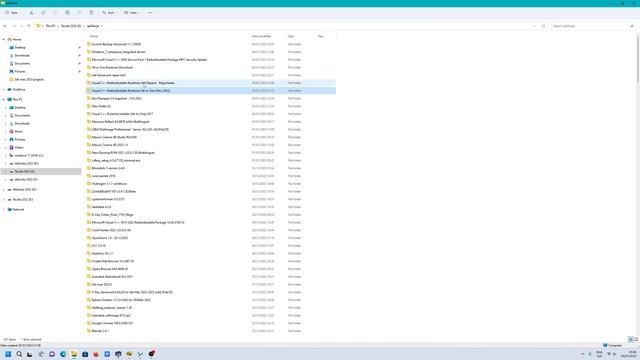Open the recent locations dropdown chevron
This screenshot has height=360, width=640.
click(21, 26)
